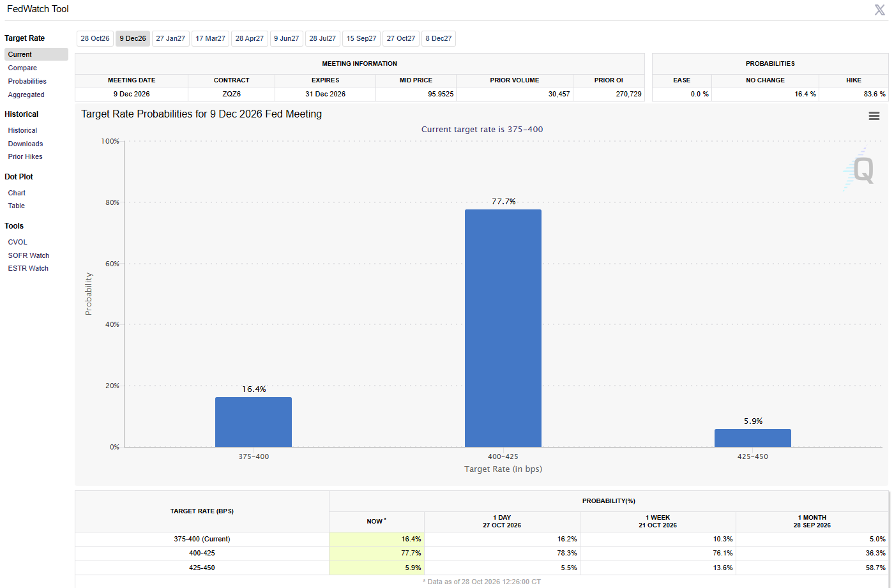894x588 pixels.
Task: Click the X icon at top right
Action: point(879,10)
